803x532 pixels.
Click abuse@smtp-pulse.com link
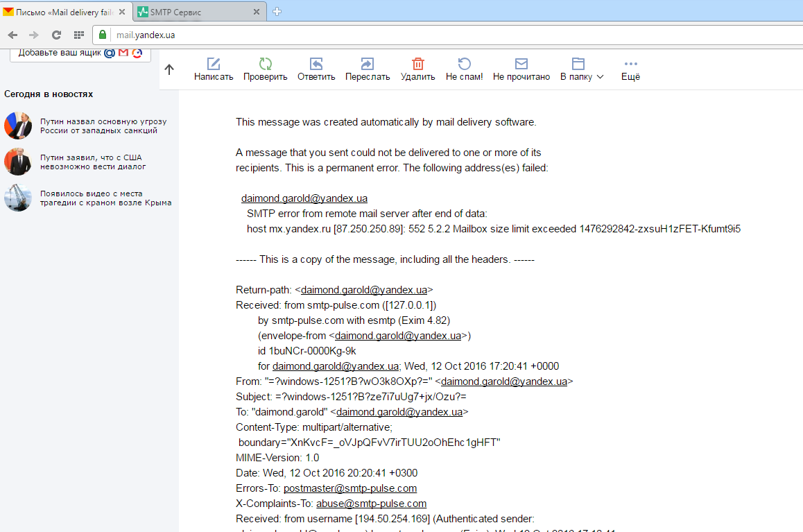[x=371, y=504]
